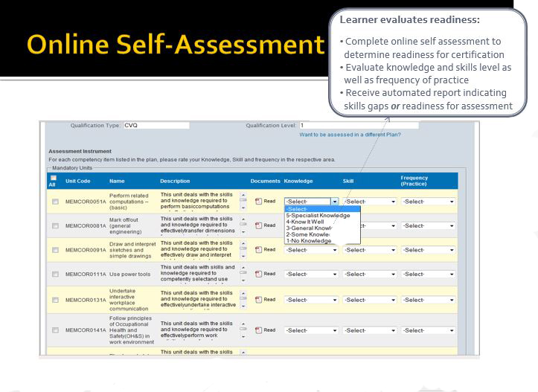Viewport: 538px width, 392px height.
Task: Click the Qualification Type field CVQ
Action: [156, 126]
